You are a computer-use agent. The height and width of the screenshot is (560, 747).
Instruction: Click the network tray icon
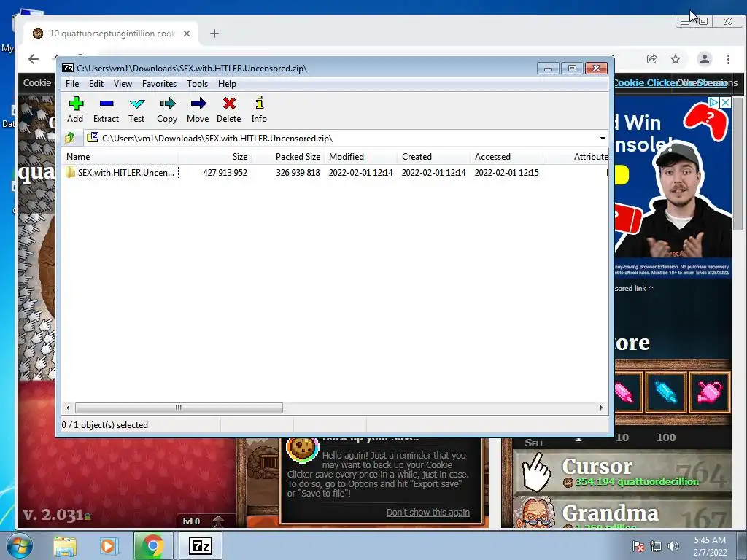tap(656, 546)
